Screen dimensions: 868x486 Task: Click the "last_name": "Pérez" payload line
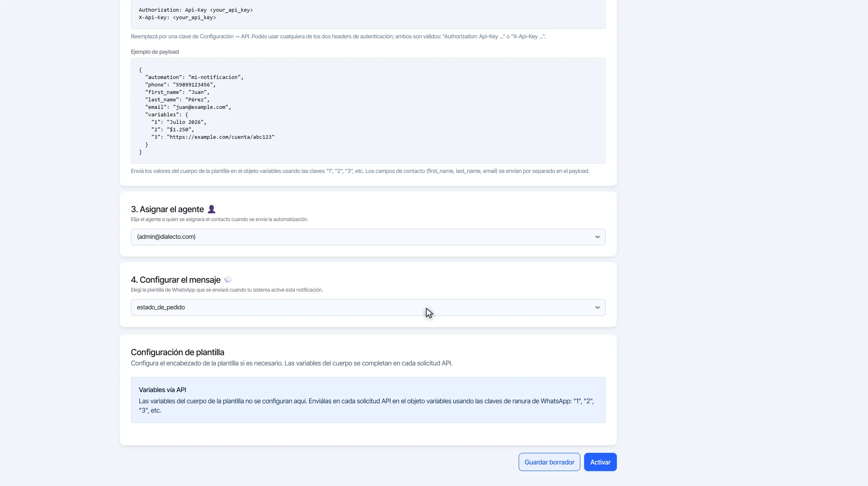(x=177, y=100)
